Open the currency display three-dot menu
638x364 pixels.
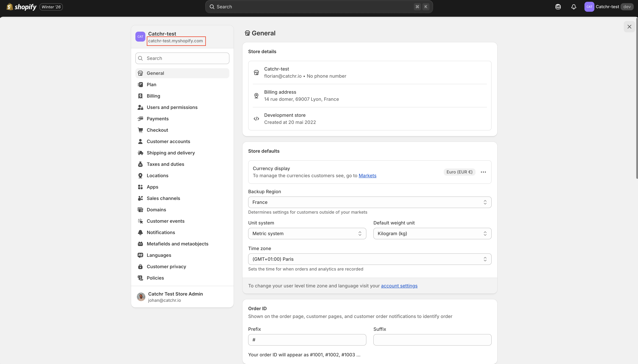tap(483, 172)
